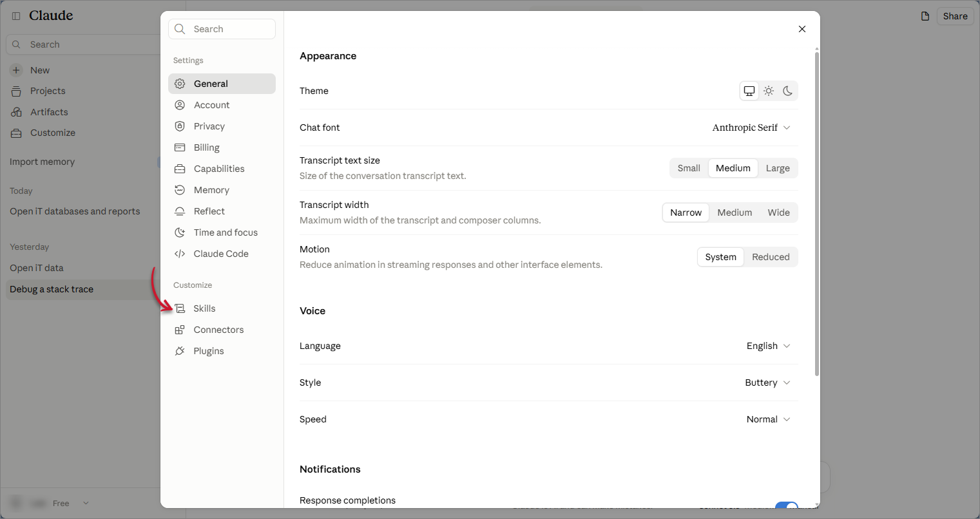Click Import memory in the sidebar
Screen dimensions: 980x519
point(42,162)
